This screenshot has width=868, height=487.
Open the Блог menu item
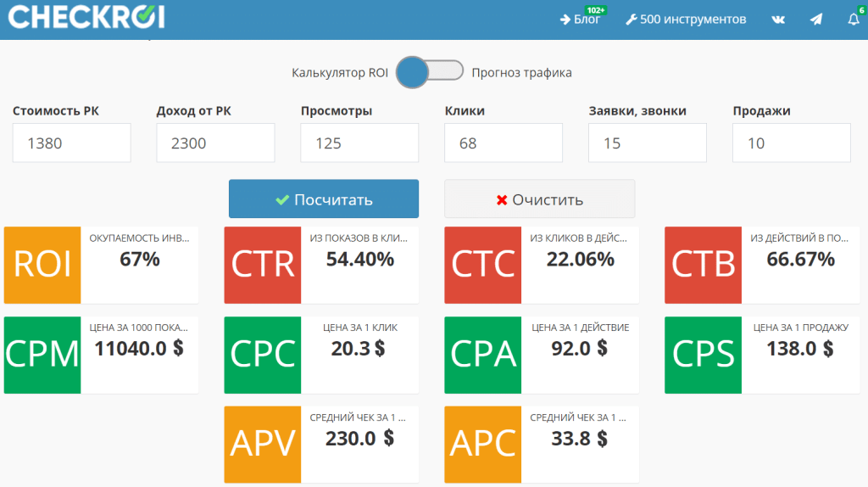(x=581, y=20)
